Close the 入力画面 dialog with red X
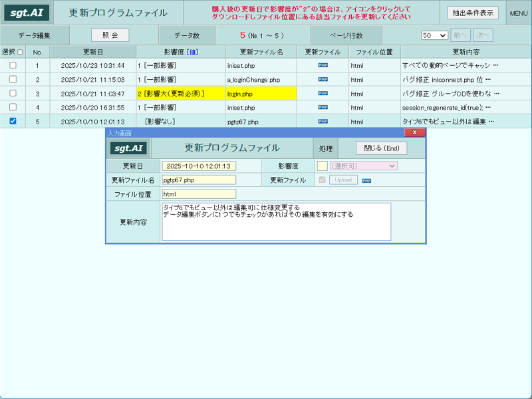Screen dimensions: 532x399 click(414, 132)
